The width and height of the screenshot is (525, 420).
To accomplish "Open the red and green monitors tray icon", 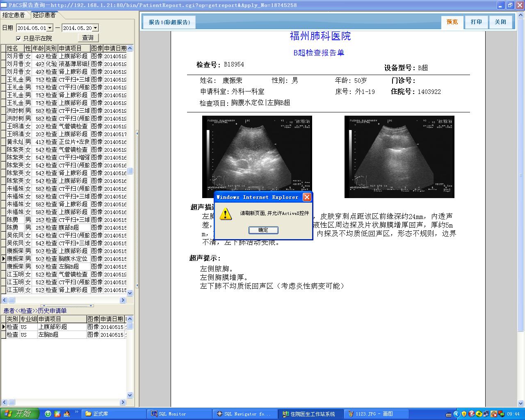I will 501,414.
